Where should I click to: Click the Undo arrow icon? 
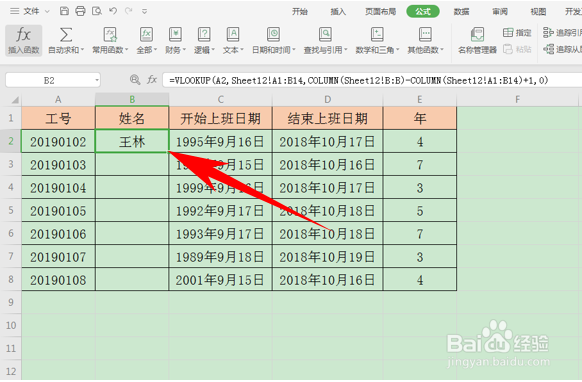tap(113, 11)
